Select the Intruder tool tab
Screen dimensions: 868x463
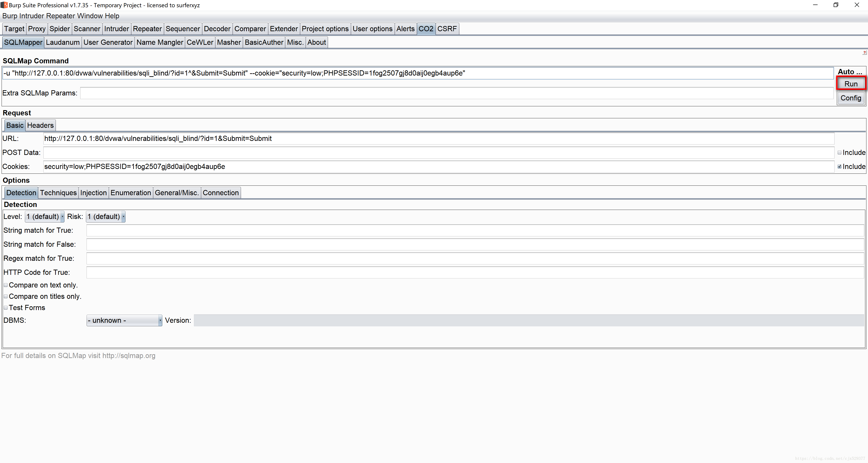tap(117, 29)
